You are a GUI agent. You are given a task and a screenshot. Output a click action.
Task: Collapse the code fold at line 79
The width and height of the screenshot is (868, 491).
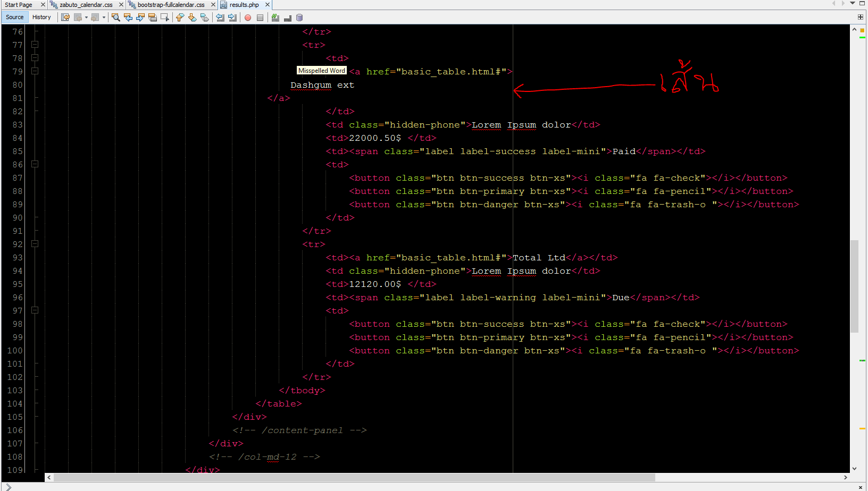35,71
